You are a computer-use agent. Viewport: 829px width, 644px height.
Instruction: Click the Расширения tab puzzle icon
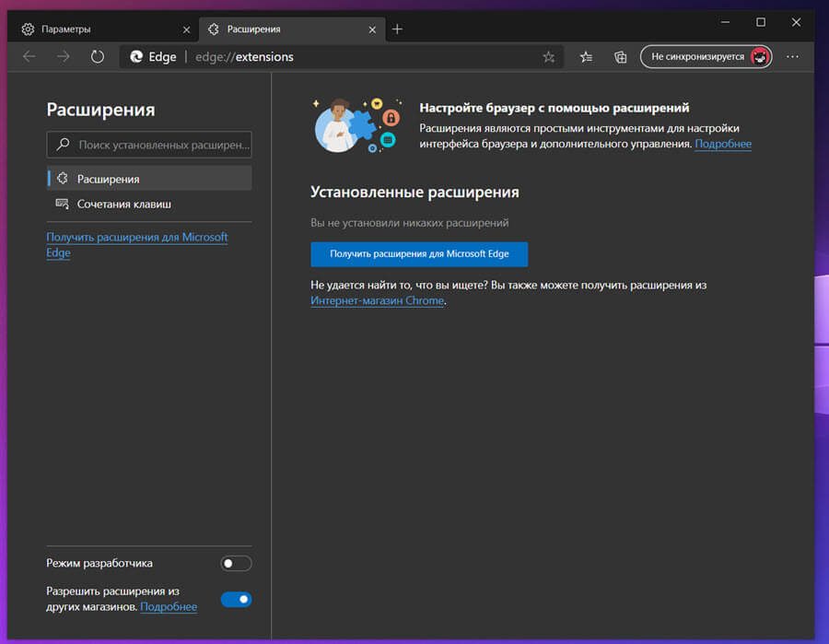214,29
